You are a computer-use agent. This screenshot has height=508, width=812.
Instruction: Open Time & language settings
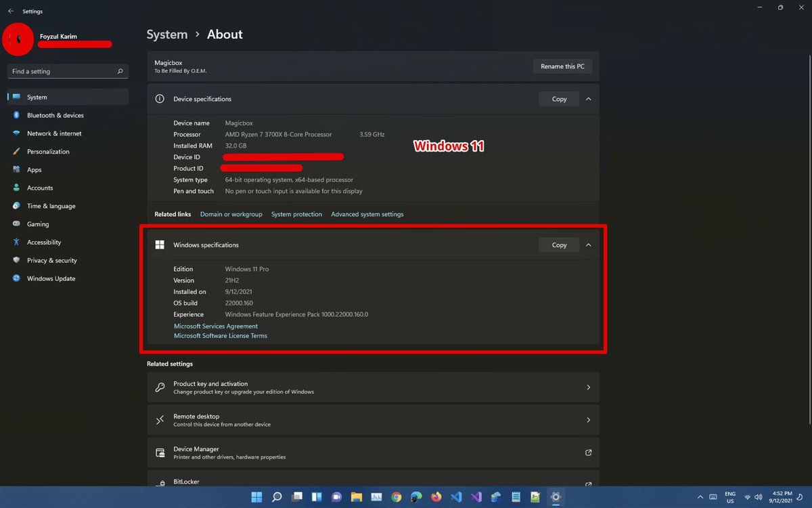pos(68,206)
